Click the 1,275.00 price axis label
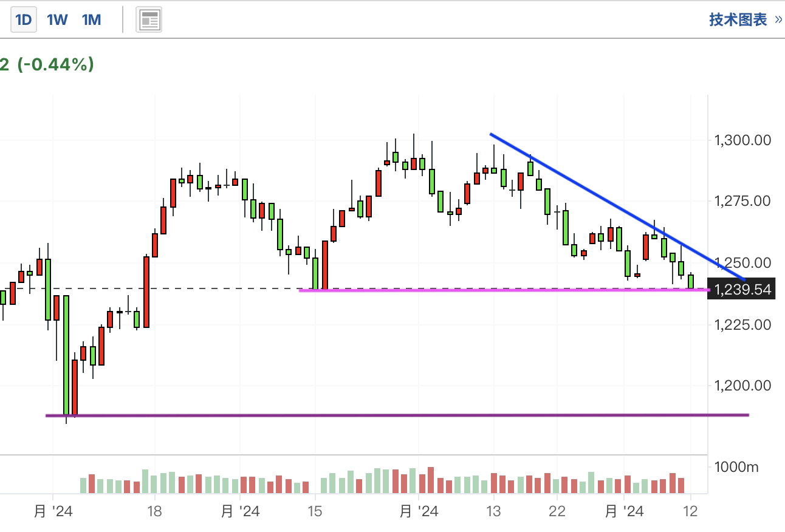785x532 pixels. tap(742, 201)
